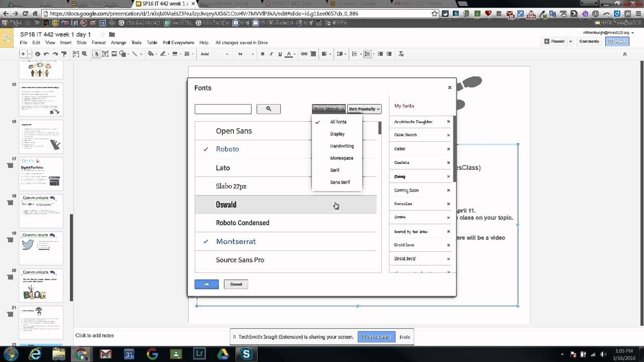Click the Stop sharing button

pyautogui.click(x=376, y=337)
